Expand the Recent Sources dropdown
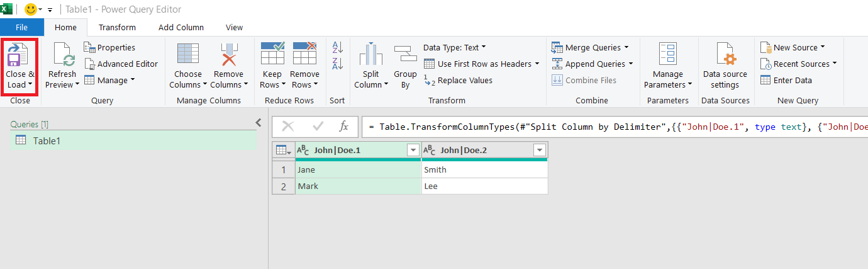868x269 pixels. pos(835,64)
